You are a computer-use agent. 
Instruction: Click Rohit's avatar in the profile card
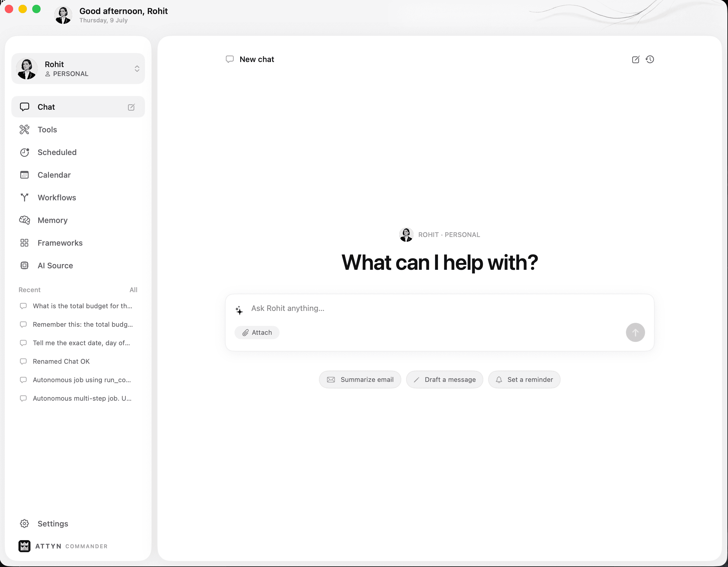click(27, 69)
